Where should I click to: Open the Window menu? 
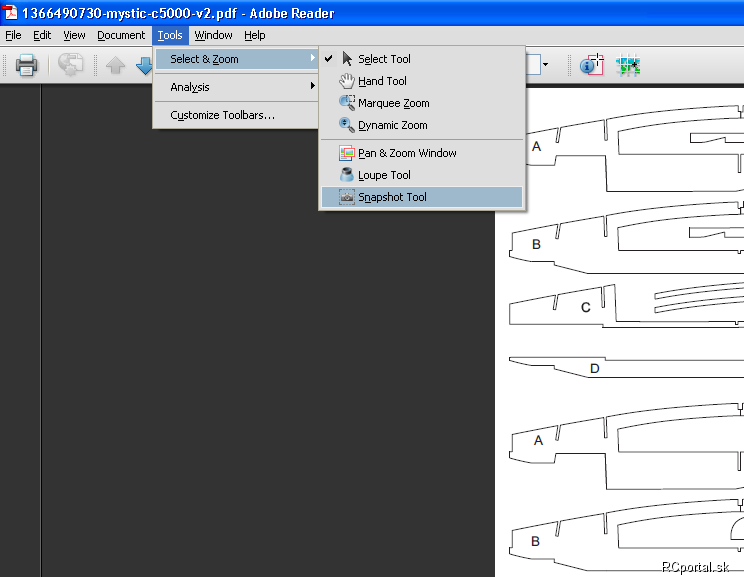(214, 36)
